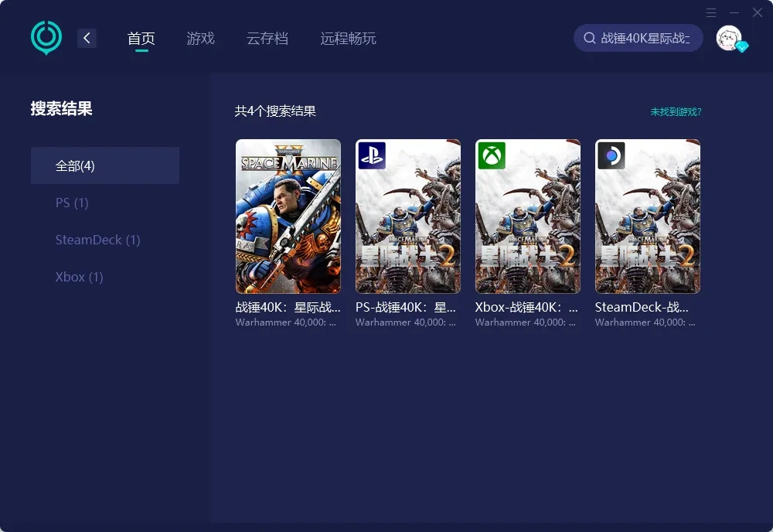Switch to the 游戏 tab
773x532 pixels.
point(201,37)
